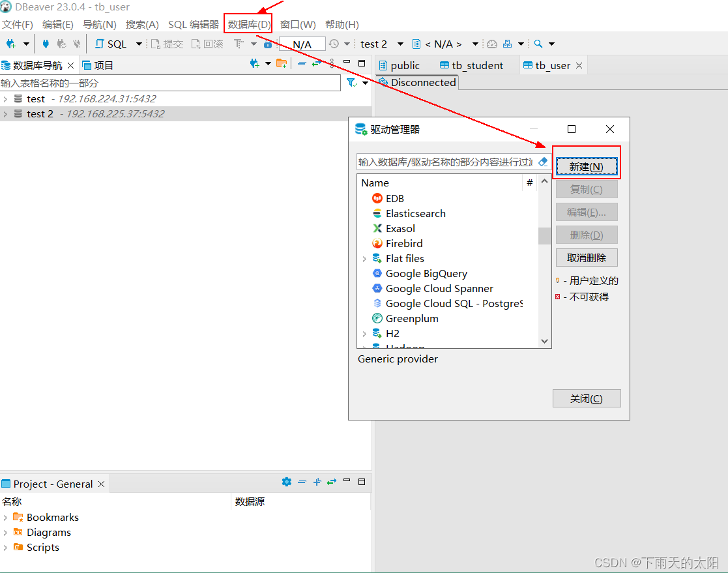Click the new folder icon in navigator panel
The width and height of the screenshot is (728, 575).
282,64
